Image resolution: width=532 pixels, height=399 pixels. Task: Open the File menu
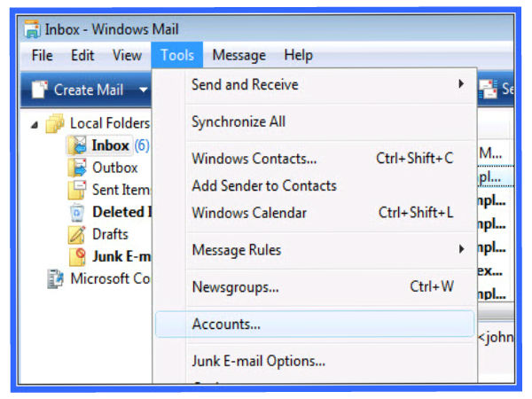[42, 55]
